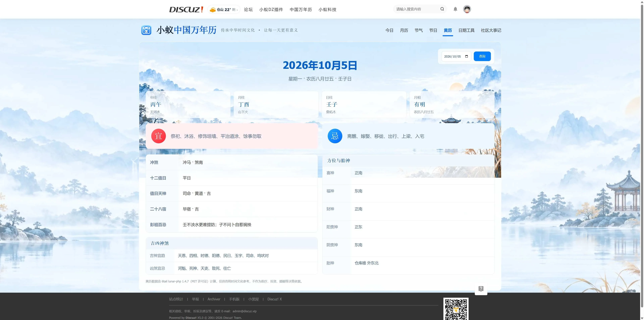The height and width of the screenshot is (320, 644).
Task: Switch to the 社区大事记 tab
Action: 491,30
